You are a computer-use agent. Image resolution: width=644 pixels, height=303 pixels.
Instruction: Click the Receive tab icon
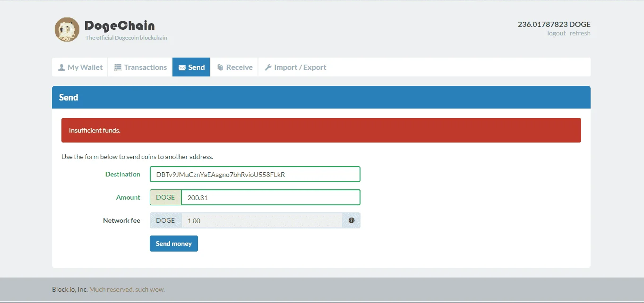coord(220,67)
